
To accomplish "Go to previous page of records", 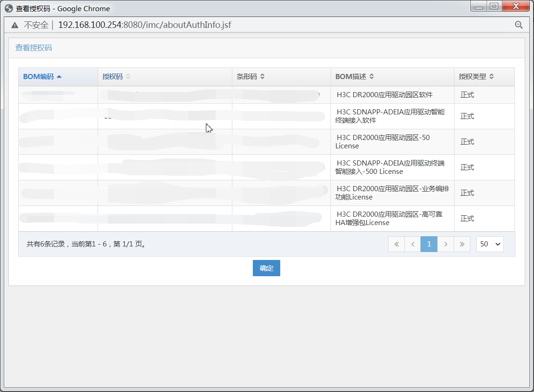I will [x=413, y=244].
